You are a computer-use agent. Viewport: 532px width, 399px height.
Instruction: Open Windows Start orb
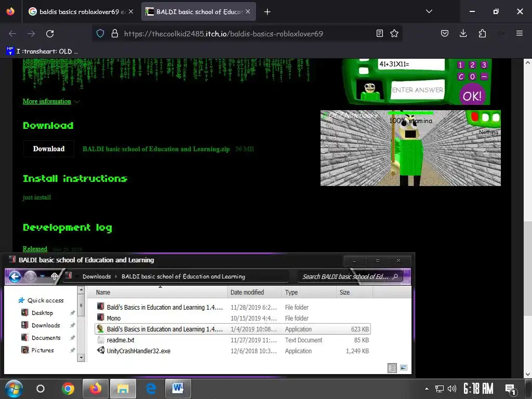[x=14, y=389]
